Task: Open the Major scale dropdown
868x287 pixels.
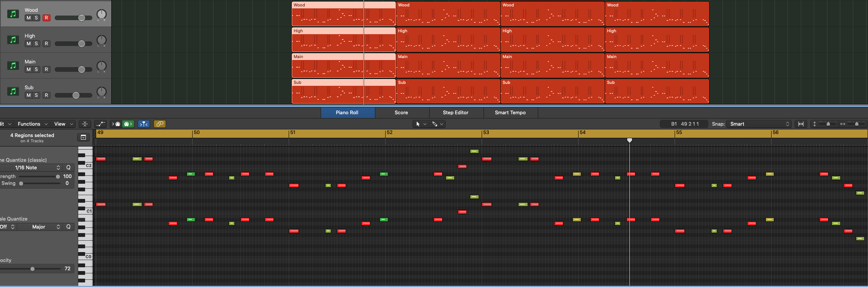Action: tap(40, 227)
